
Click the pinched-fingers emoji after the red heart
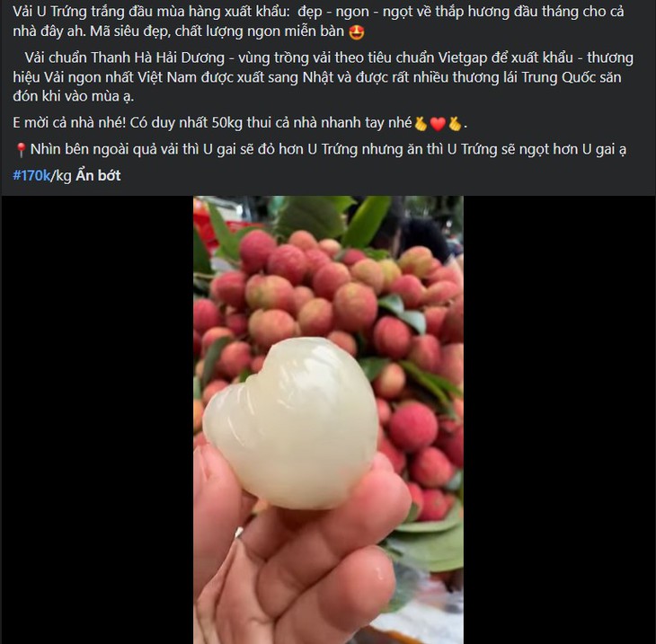pyautogui.click(x=455, y=124)
